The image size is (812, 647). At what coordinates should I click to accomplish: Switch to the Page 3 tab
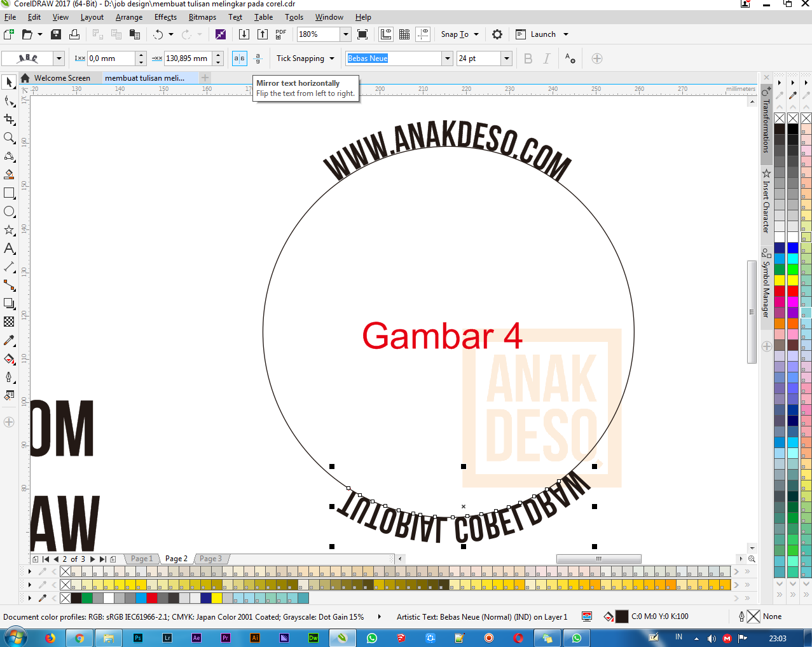[x=210, y=559]
